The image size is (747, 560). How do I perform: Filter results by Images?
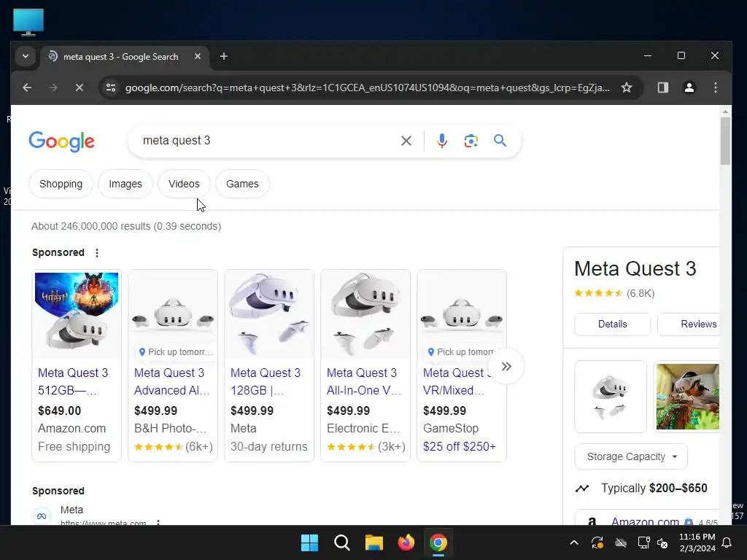coord(125,184)
